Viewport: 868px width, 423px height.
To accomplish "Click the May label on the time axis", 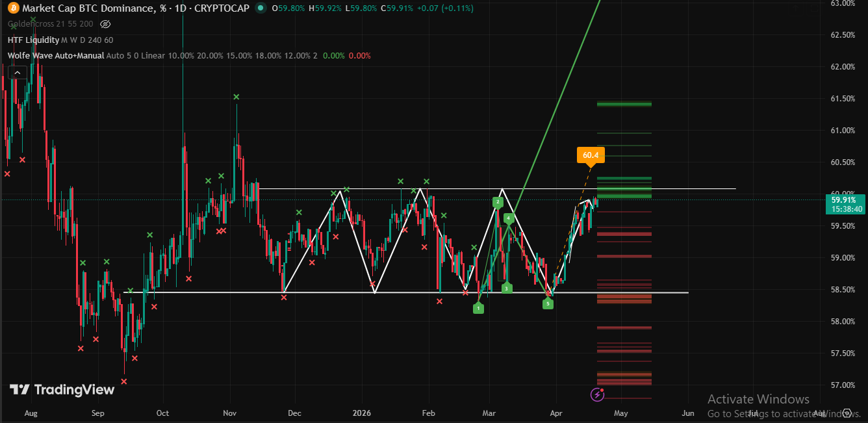I will pyautogui.click(x=620, y=413).
